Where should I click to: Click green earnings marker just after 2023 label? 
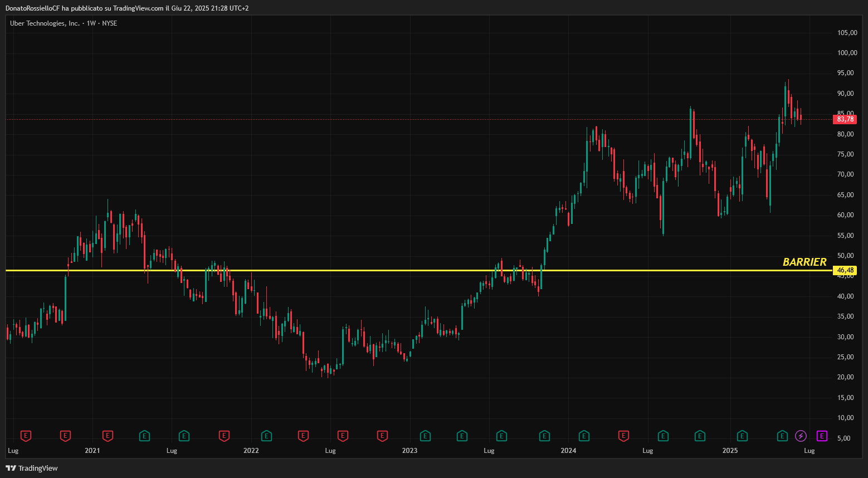(425, 436)
